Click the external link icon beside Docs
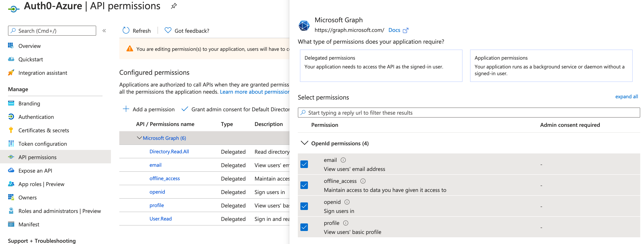The width and height of the screenshot is (644, 244). (x=406, y=30)
